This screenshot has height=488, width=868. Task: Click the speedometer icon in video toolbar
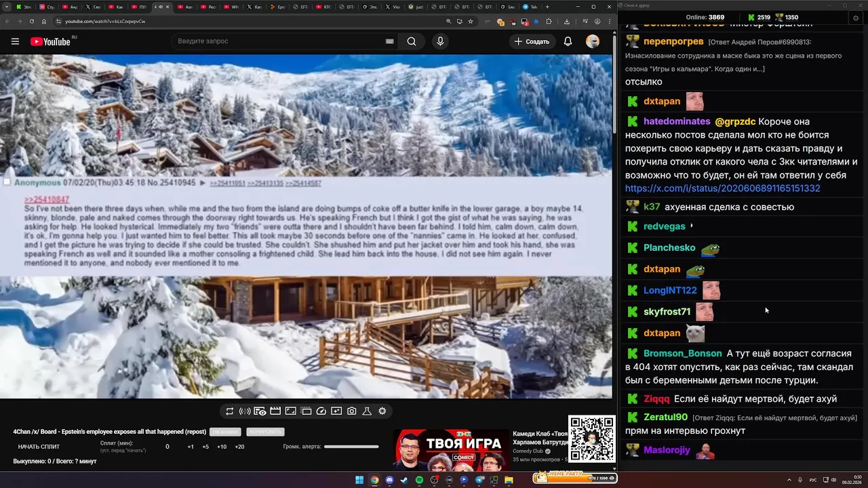coord(321,411)
